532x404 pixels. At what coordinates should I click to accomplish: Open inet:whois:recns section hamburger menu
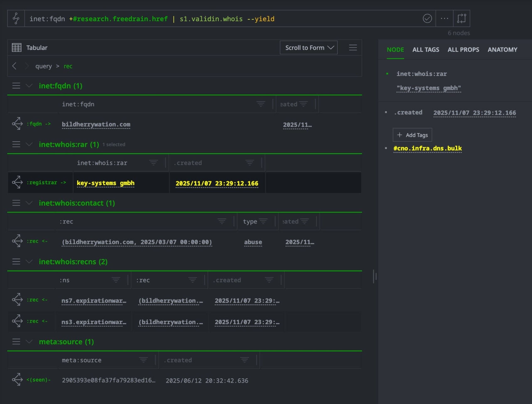pyautogui.click(x=16, y=262)
